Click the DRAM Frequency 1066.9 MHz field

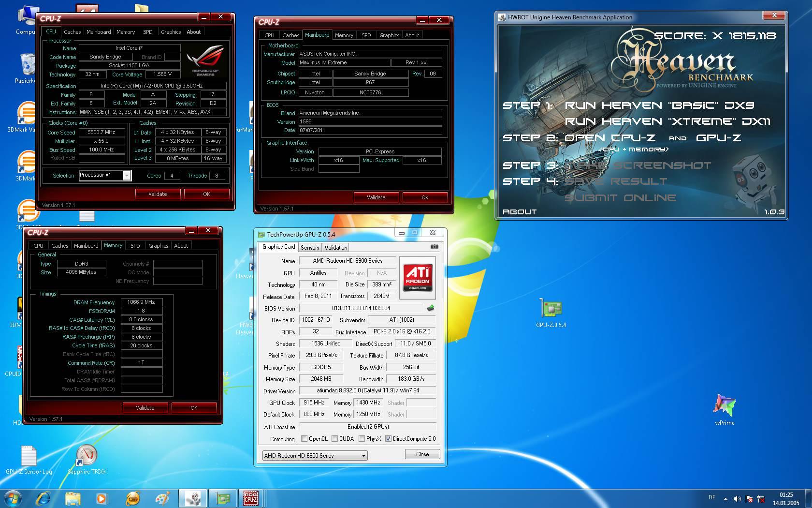coord(141,302)
